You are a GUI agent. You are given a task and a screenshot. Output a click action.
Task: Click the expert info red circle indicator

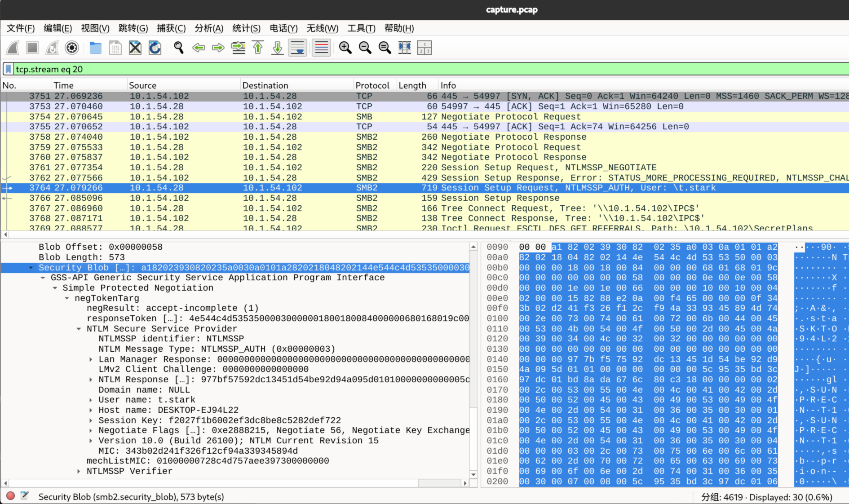11,496
